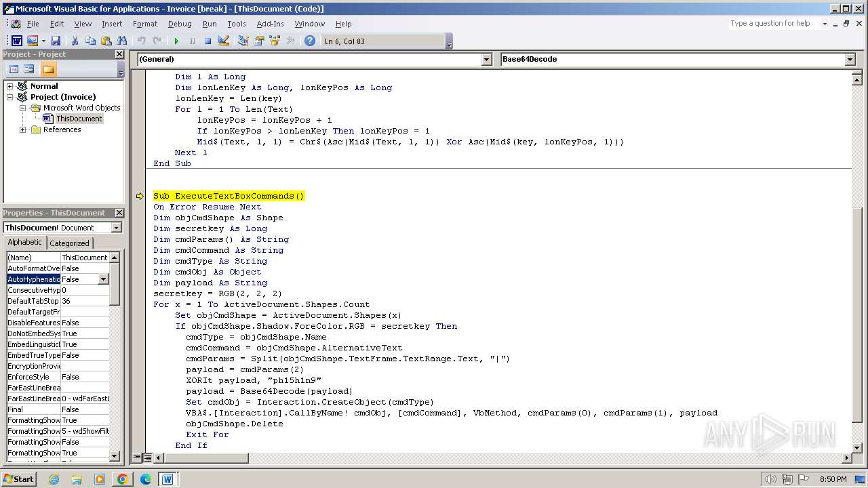Click the Toolbox icon in the toolbar
This screenshot has width=868, height=488.
pos(290,41)
